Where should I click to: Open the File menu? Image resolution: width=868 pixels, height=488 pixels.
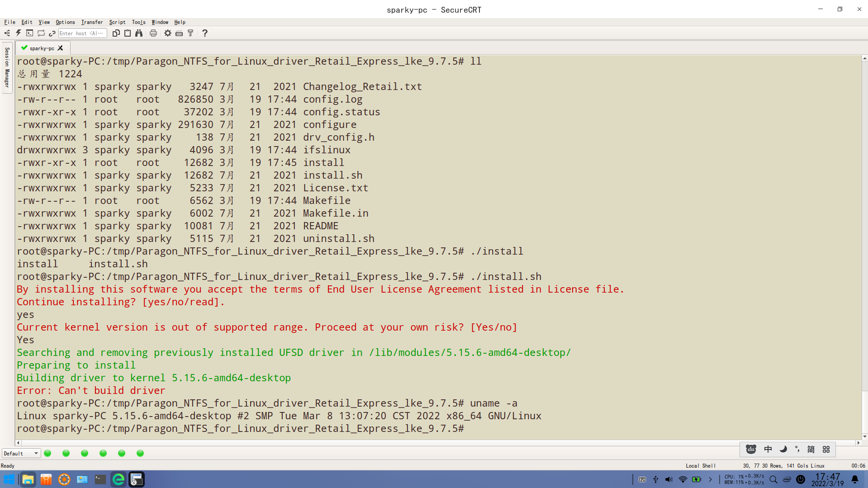(9, 22)
